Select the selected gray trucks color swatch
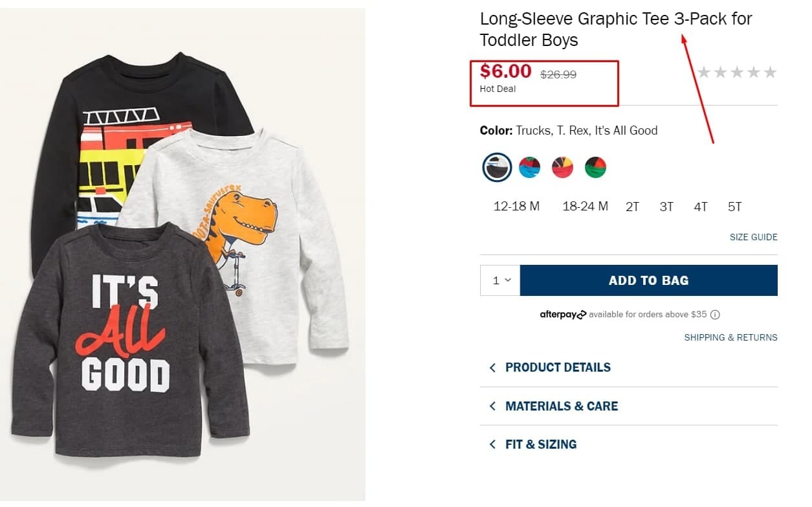Viewport: 812px width, 507px height. (497, 168)
